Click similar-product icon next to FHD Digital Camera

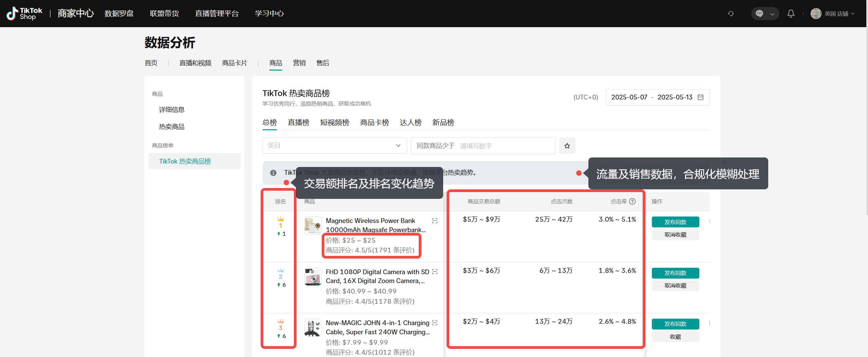pyautogui.click(x=435, y=272)
